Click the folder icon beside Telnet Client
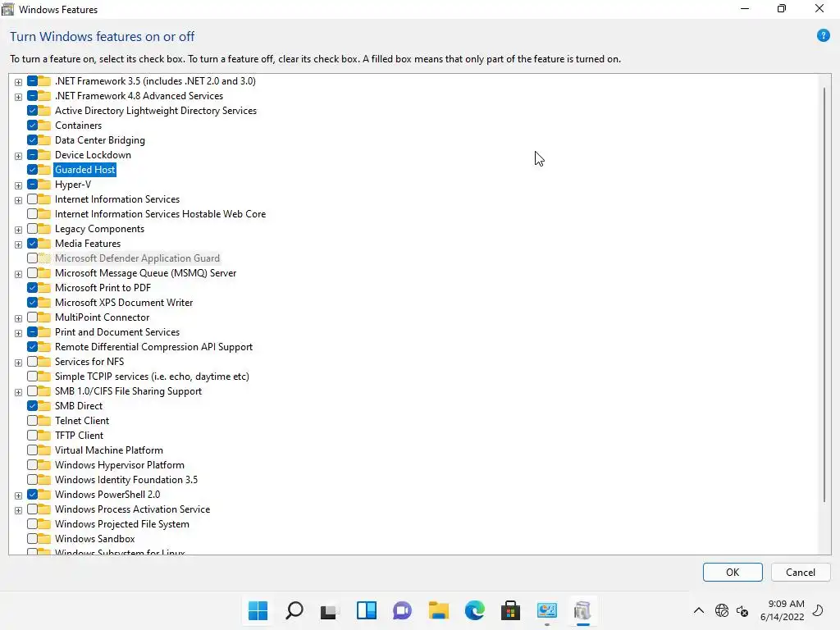The width and height of the screenshot is (840, 630). pos(44,421)
